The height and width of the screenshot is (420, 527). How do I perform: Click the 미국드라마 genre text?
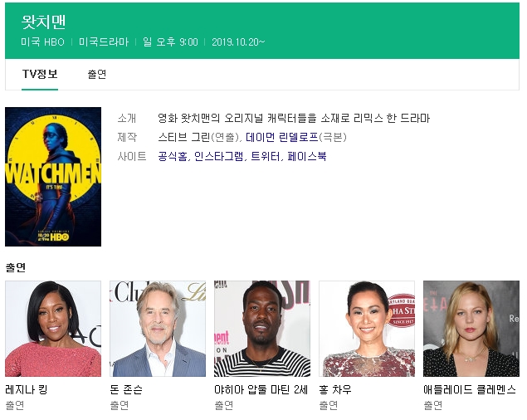[x=104, y=42]
